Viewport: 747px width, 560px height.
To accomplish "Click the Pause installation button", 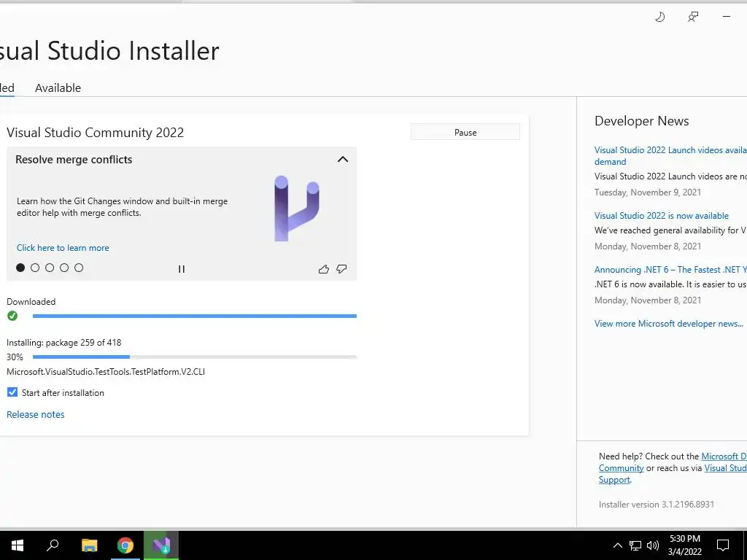I will click(x=465, y=133).
